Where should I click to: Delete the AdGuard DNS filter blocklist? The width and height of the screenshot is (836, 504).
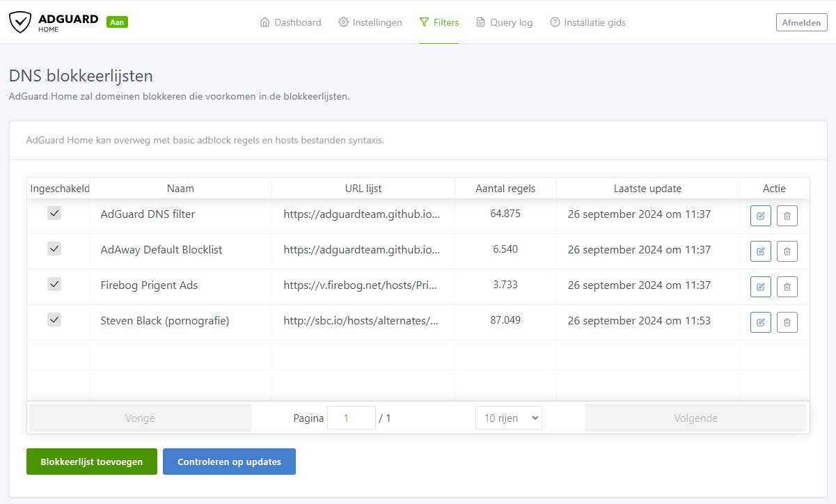[x=787, y=216]
